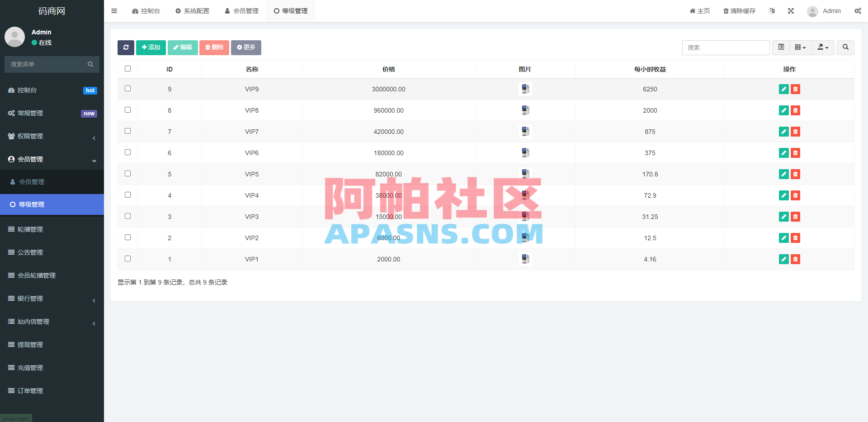This screenshot has width=868, height=422.
Task: Click the clear cache (清除缓存) icon
Action: (739, 10)
